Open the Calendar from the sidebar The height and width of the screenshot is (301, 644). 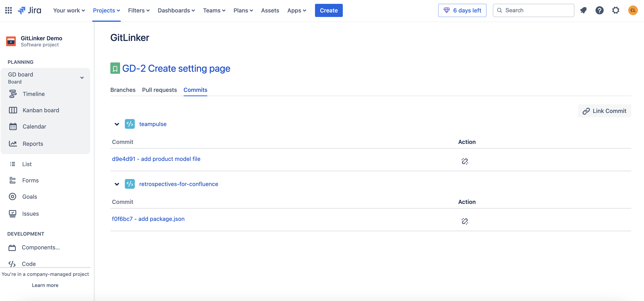point(13,126)
